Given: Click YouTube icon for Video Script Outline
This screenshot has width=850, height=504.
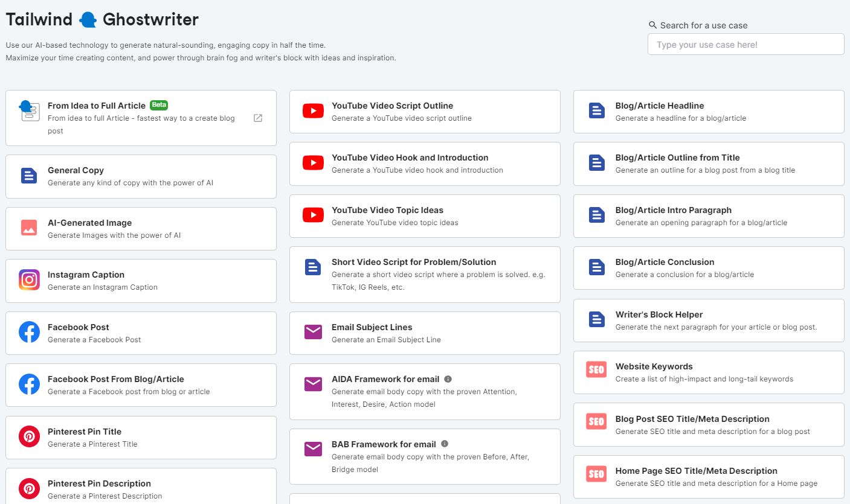Looking at the screenshot, I should [313, 111].
